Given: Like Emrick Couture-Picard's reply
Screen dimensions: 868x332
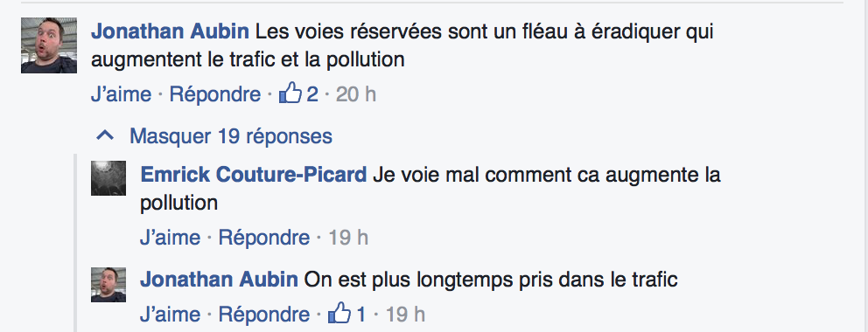Looking at the screenshot, I should (x=170, y=239).
